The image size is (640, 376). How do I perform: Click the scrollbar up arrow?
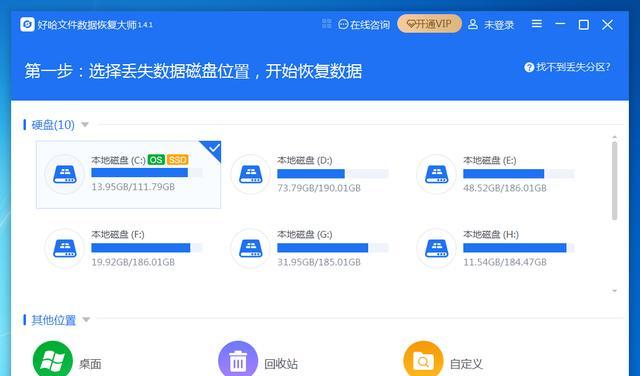pyautogui.click(x=615, y=137)
